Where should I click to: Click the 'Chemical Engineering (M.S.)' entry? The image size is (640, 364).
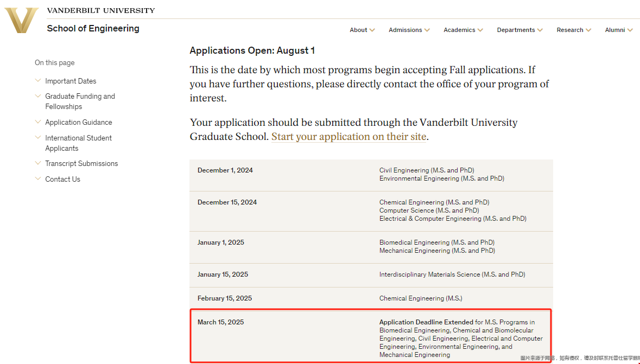[421, 298]
